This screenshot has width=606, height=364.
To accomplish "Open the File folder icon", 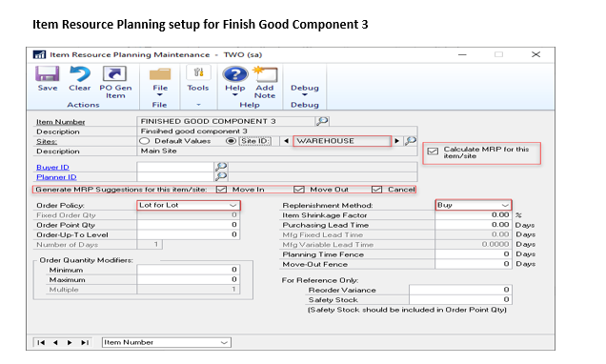I will 160,74.
